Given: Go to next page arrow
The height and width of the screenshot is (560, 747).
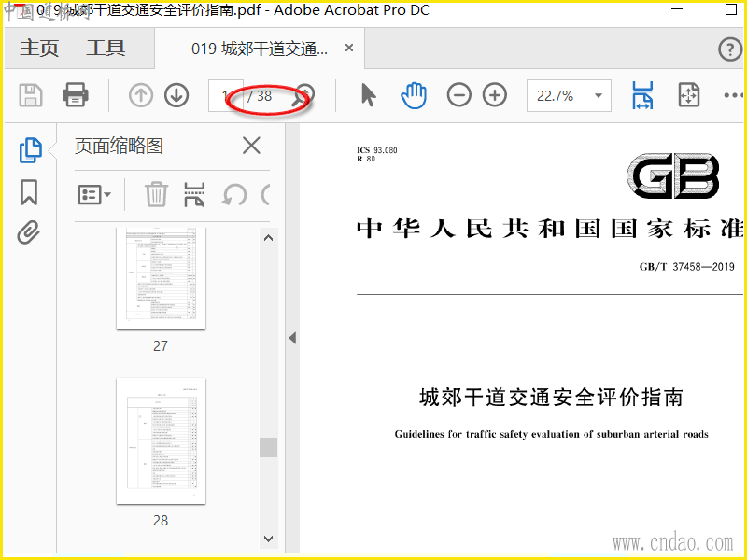Looking at the screenshot, I should click(x=176, y=95).
